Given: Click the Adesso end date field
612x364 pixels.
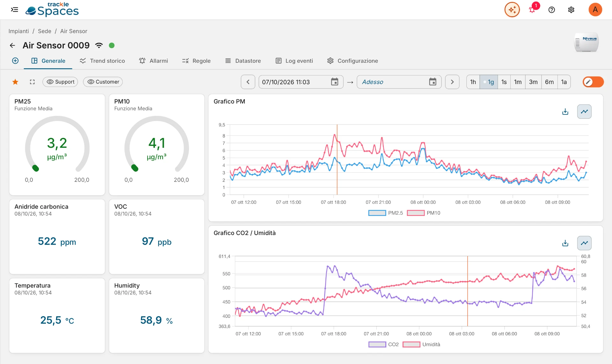Looking at the screenshot, I should point(399,82).
